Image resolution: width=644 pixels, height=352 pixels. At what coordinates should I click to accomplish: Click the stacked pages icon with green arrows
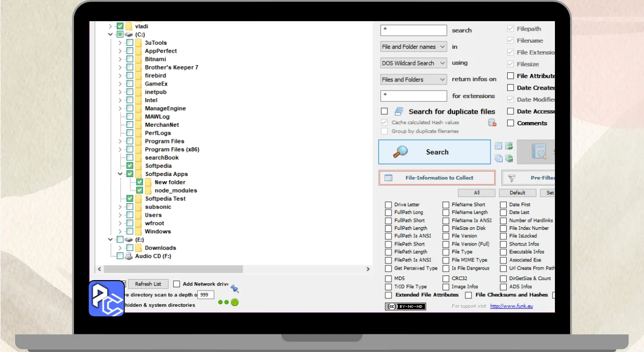point(509,158)
